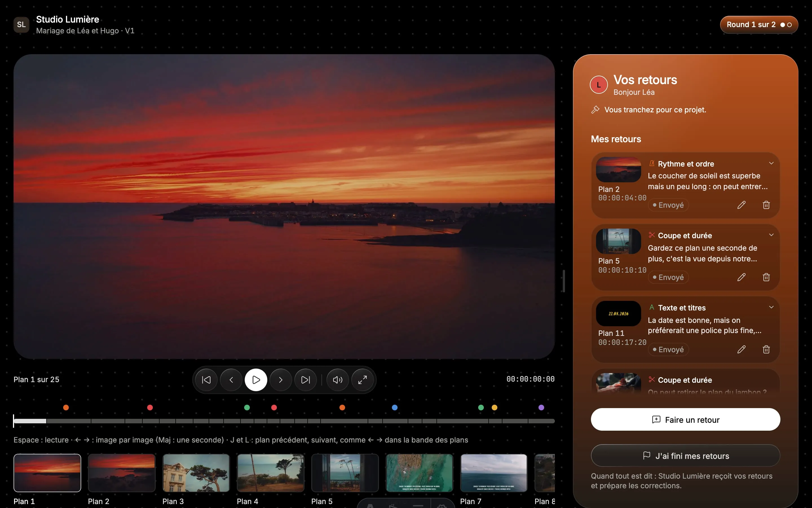Select Plan 2 thumbnail in strip
812x508 pixels.
pos(122,473)
